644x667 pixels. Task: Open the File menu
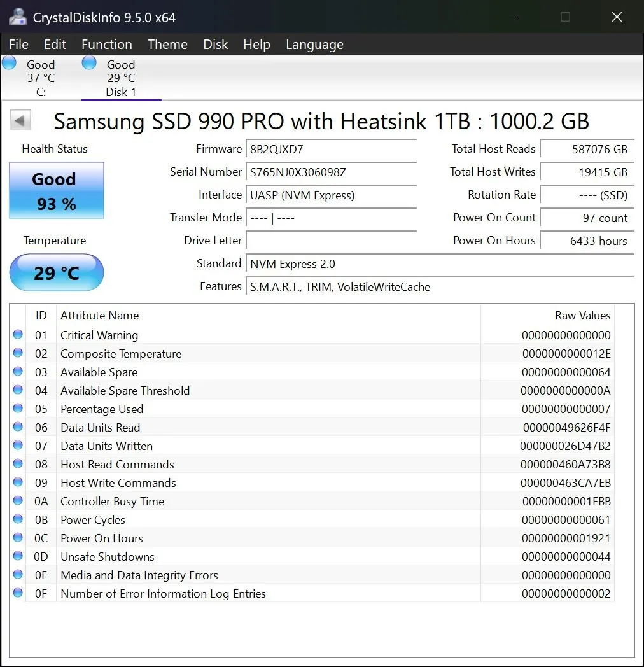coord(18,45)
